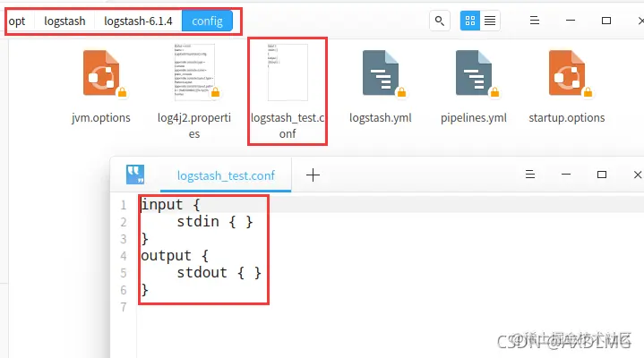
Task: Select the pipelines.yml file icon
Action: pos(475,73)
